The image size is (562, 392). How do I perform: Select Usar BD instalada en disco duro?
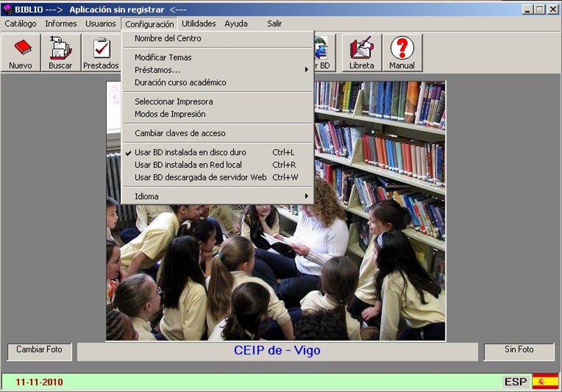(190, 152)
